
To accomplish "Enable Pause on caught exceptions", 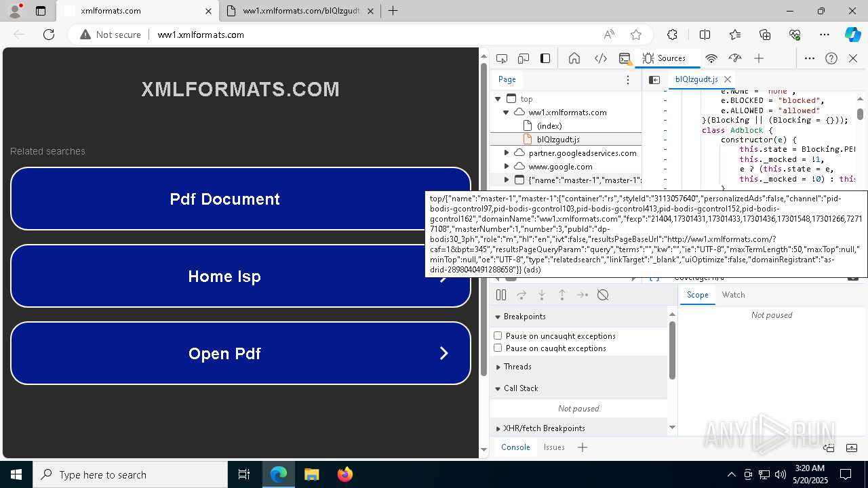I will pyautogui.click(x=498, y=348).
